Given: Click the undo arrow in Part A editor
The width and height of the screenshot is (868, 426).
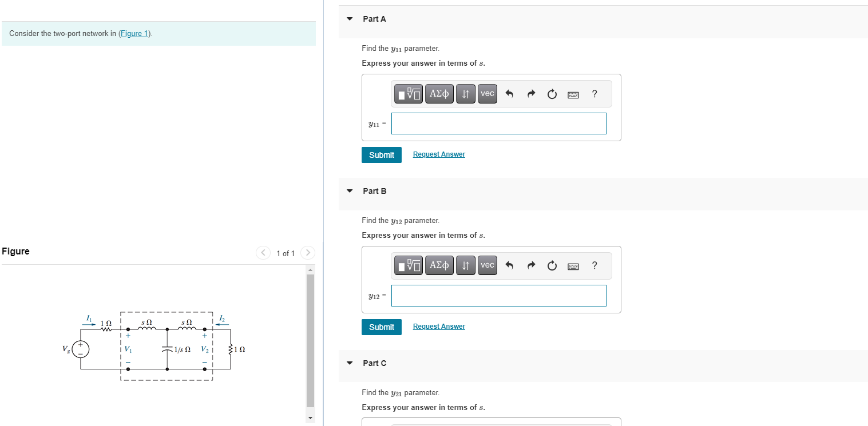Looking at the screenshot, I should pyautogui.click(x=509, y=93).
